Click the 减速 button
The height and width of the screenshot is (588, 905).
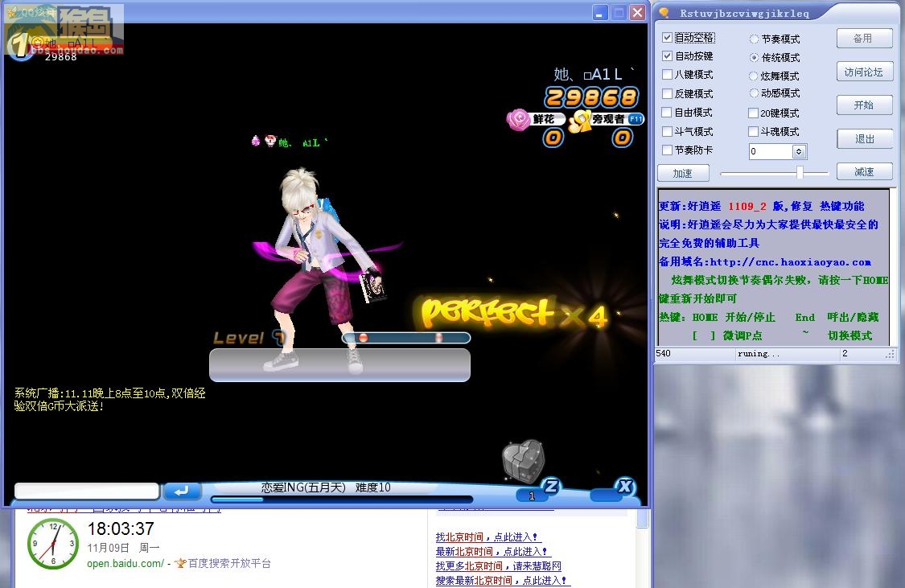(864, 172)
